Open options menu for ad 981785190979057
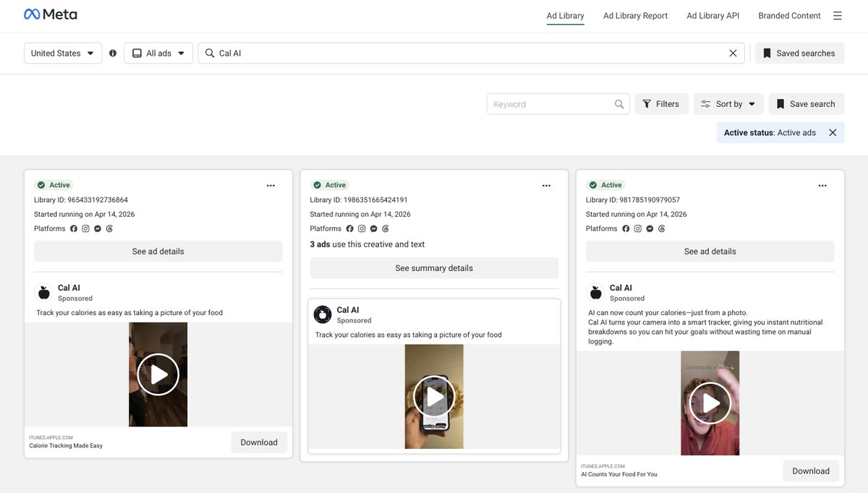 point(822,186)
